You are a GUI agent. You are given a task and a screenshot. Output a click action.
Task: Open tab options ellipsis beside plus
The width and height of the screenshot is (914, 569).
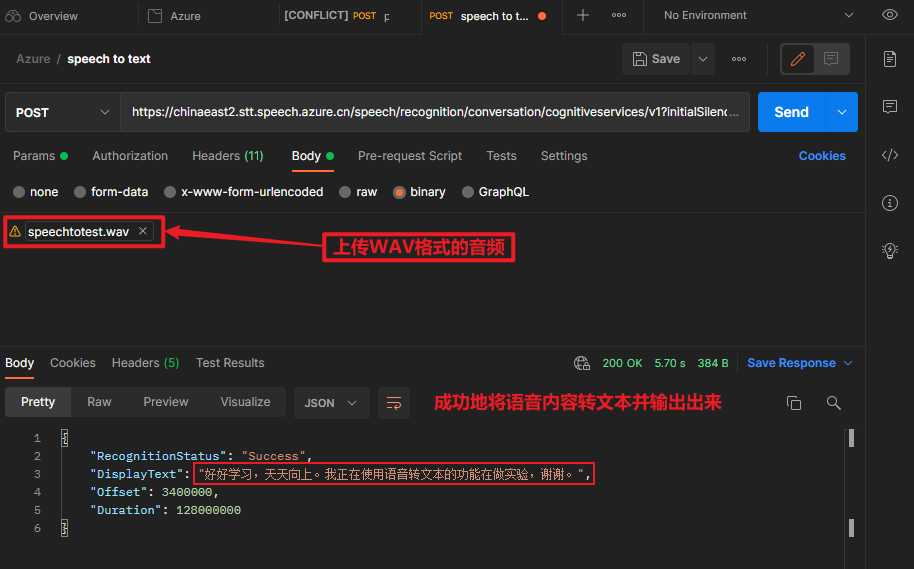click(618, 15)
